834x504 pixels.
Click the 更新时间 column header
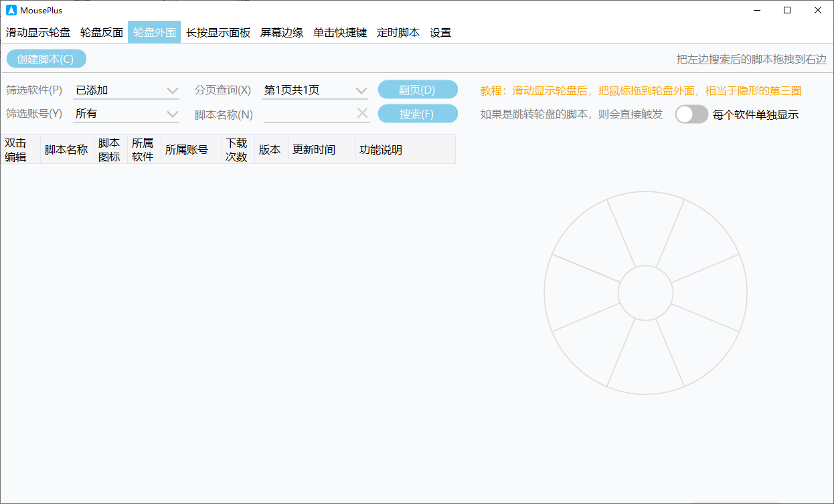314,149
